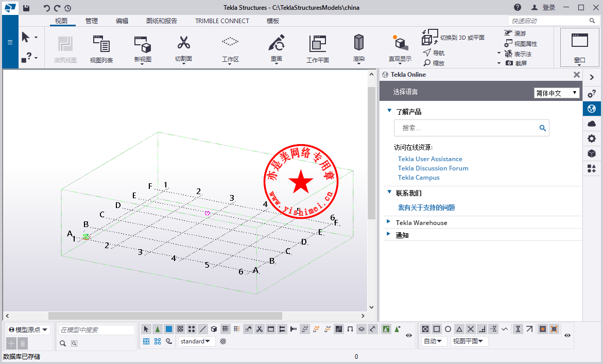The width and height of the screenshot is (603, 364).
Task: Toggle the snap to center points circle switch
Action: (x=448, y=329)
